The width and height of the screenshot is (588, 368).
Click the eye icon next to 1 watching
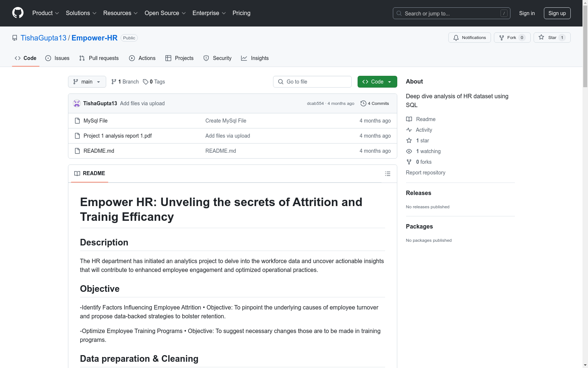409,151
